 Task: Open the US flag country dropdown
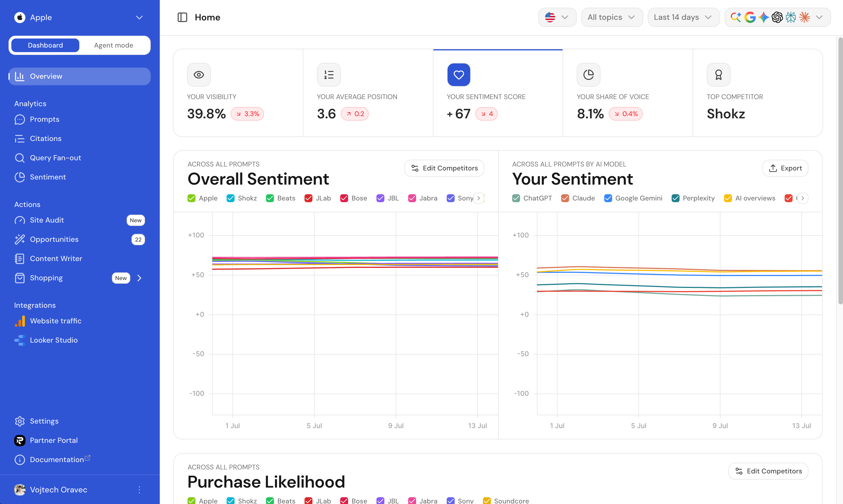tap(557, 17)
